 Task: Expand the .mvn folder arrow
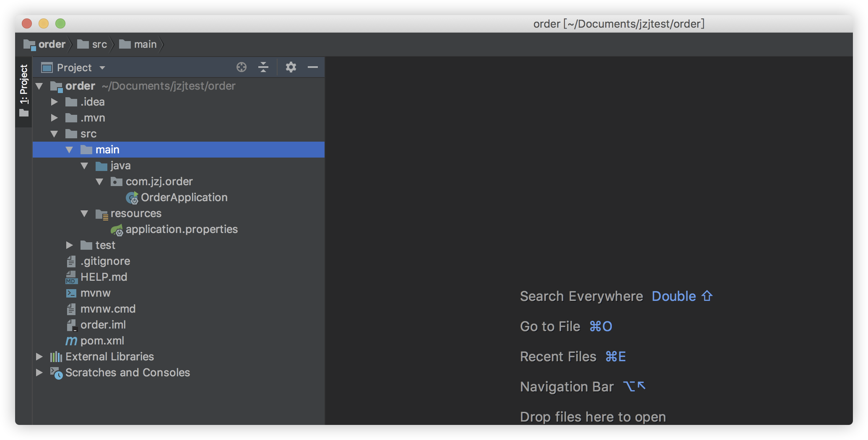55,118
